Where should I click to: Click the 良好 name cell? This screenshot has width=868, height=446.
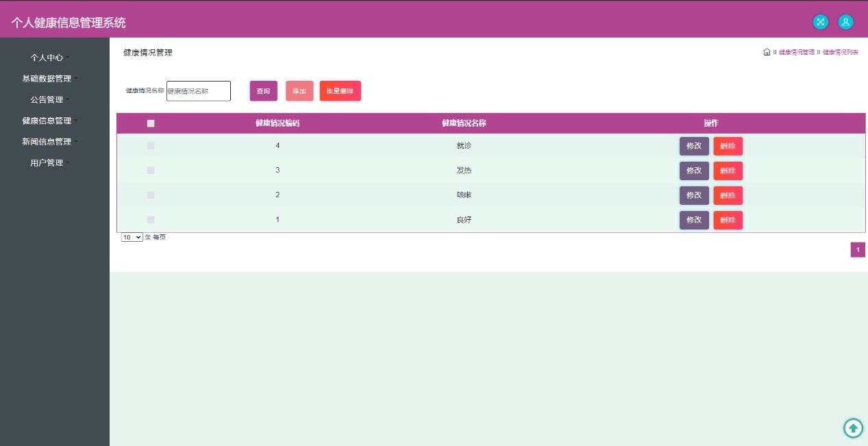(464, 220)
